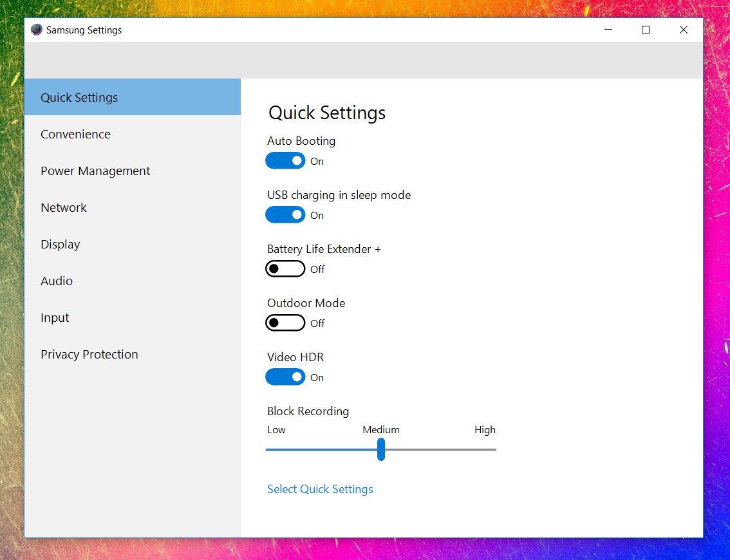This screenshot has height=560, width=730.
Task: Click the Video HDR label
Action: point(295,357)
